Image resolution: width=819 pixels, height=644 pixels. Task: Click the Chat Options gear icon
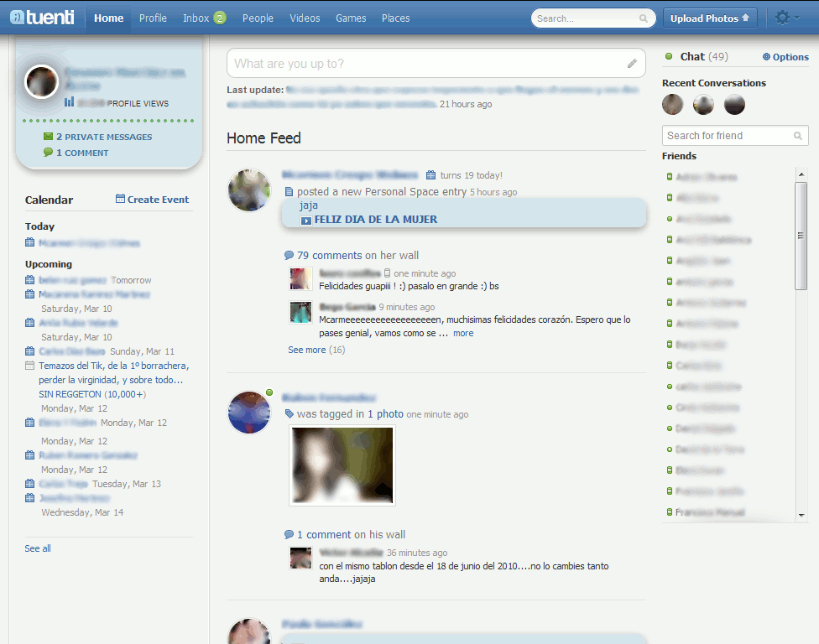(766, 57)
